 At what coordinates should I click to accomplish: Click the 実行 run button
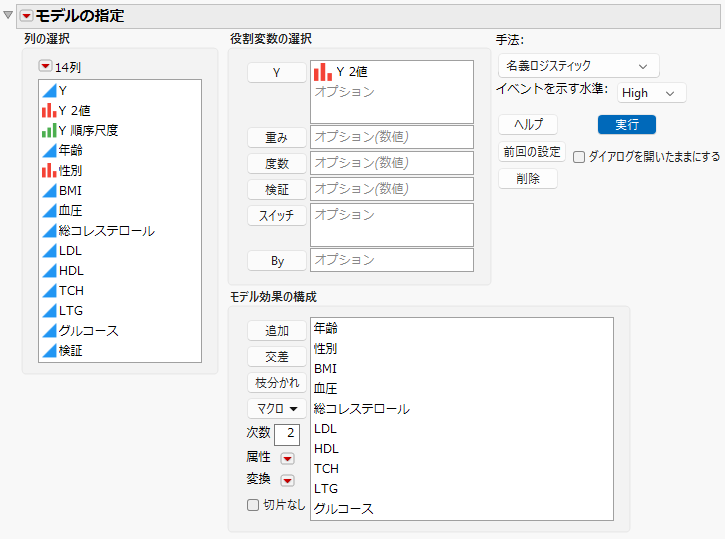coord(627,124)
